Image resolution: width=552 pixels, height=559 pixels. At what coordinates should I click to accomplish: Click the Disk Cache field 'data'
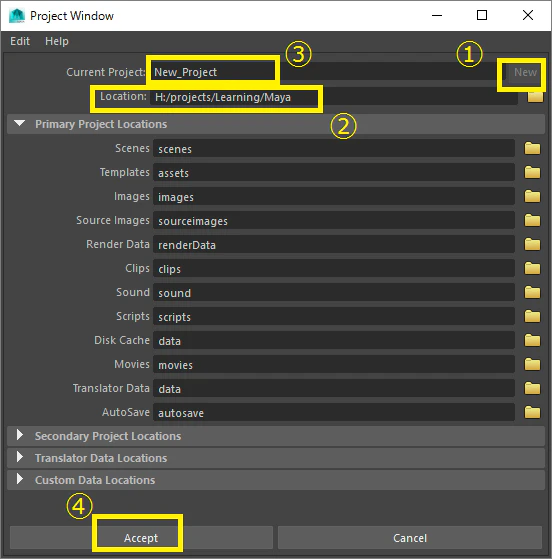pyautogui.click(x=334, y=340)
